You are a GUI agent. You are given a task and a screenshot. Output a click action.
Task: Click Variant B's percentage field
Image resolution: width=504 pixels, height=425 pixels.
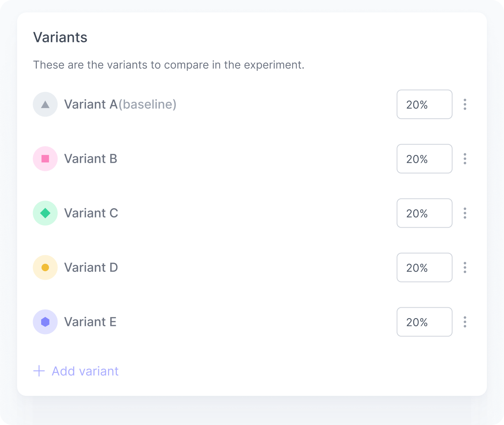(x=424, y=159)
